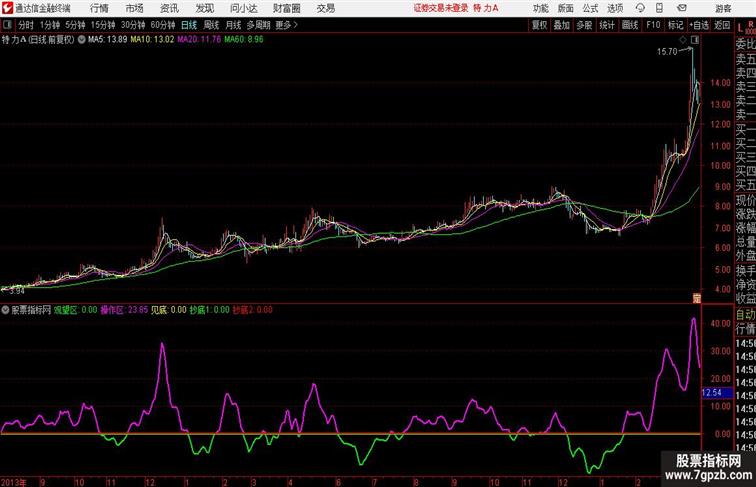
Task: Click the 抄底2: 0.00 indicator value
Action: tap(253, 310)
